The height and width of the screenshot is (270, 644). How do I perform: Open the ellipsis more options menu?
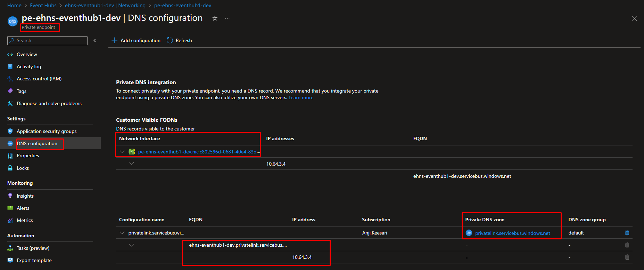(x=227, y=18)
